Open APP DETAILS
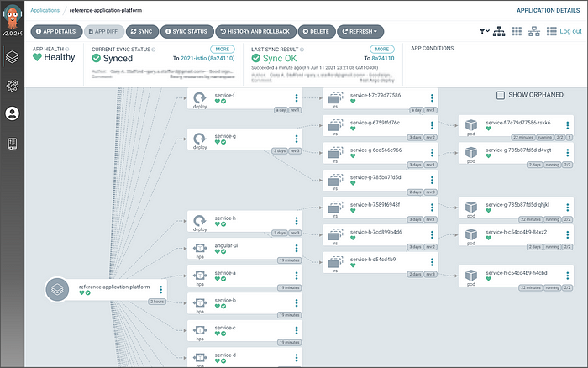 click(x=56, y=32)
